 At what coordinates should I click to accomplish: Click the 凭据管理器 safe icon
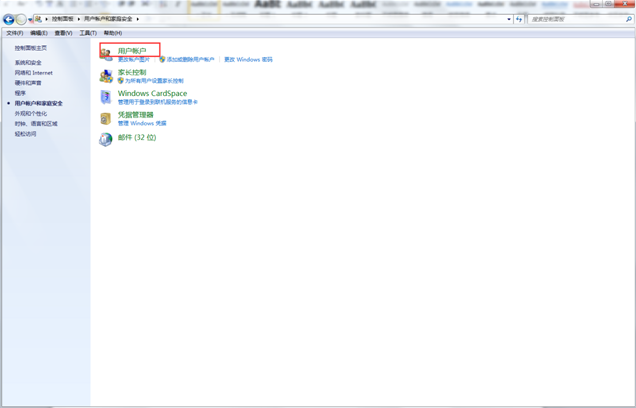(x=105, y=118)
